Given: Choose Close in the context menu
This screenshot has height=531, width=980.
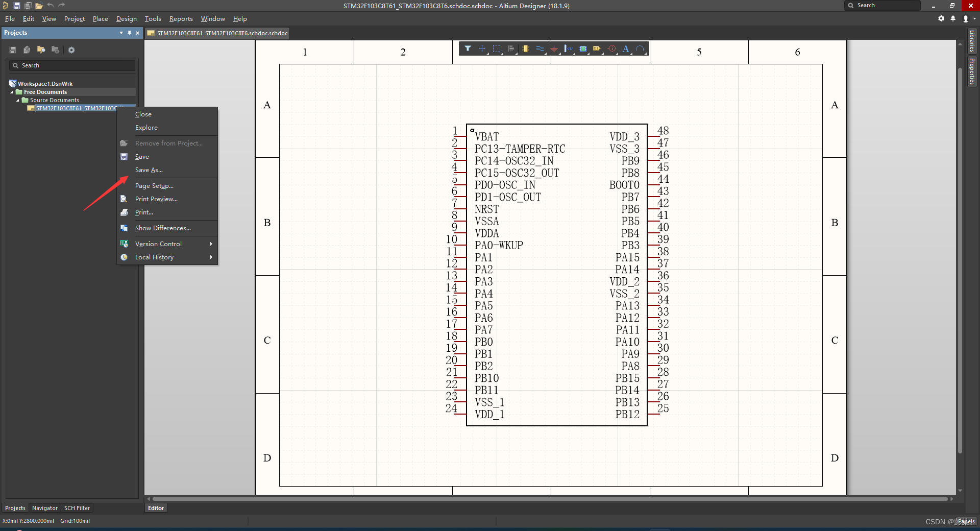Looking at the screenshot, I should click(167, 114).
